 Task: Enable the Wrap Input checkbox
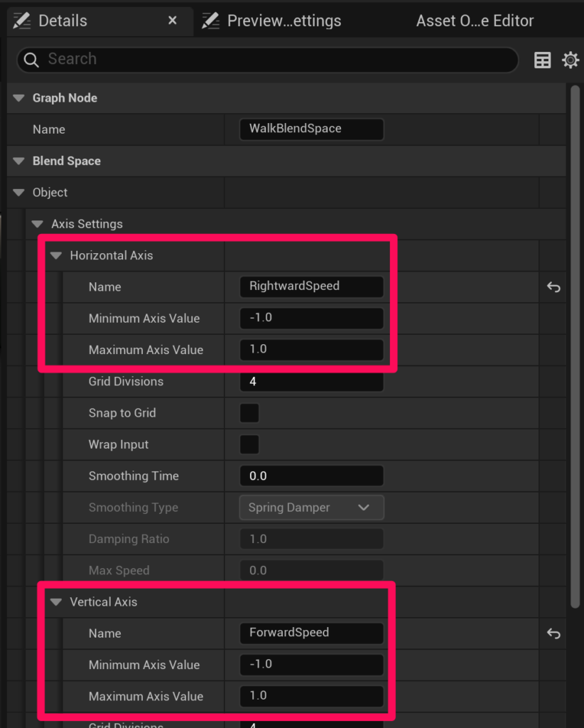[249, 445]
